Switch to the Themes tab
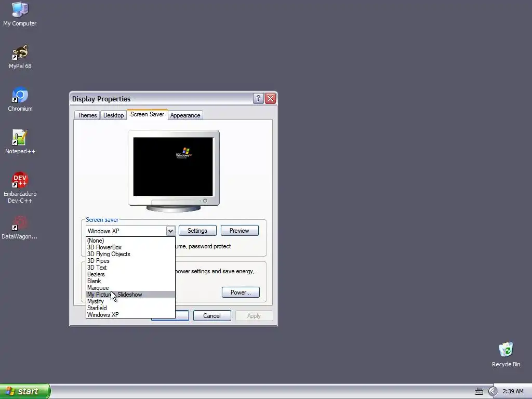This screenshot has height=399, width=532. point(87,115)
